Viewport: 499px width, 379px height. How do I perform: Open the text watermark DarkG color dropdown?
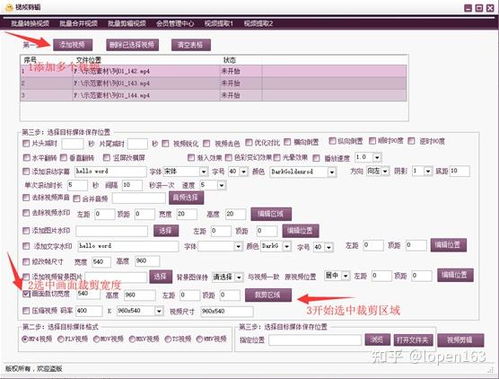287,247
